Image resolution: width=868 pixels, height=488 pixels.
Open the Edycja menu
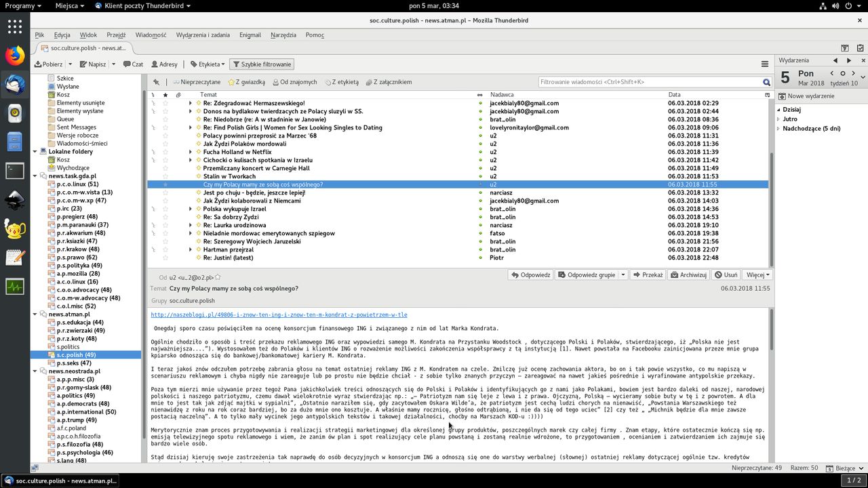(x=62, y=35)
